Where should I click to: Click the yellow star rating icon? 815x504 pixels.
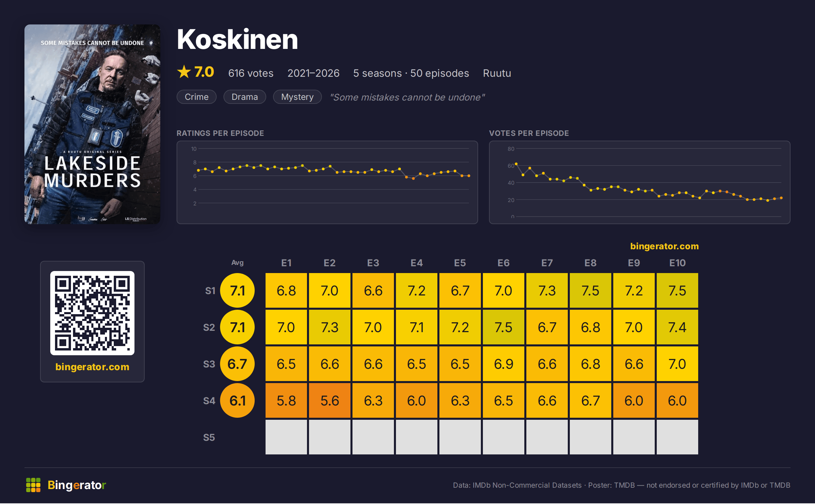coord(184,72)
